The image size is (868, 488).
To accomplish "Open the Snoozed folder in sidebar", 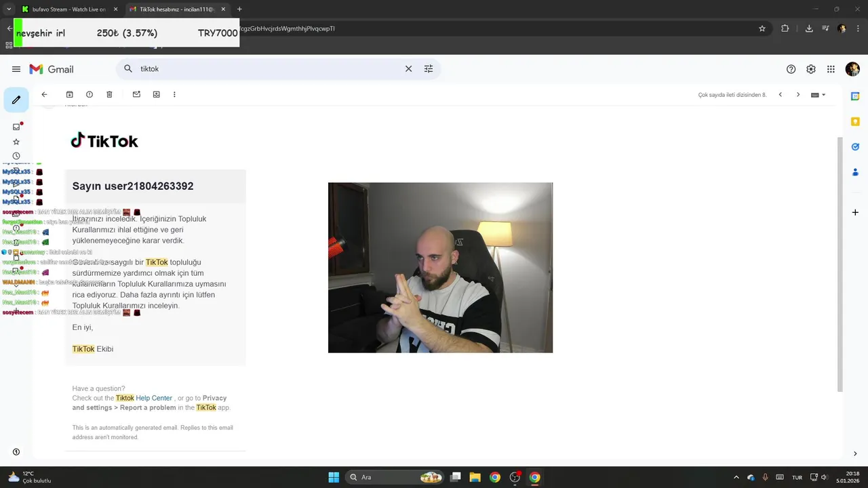I will (x=16, y=156).
